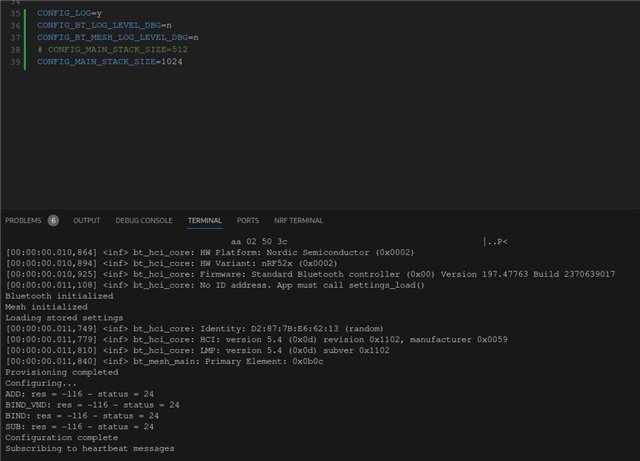Click the problems count badge showing 6
The image size is (640, 461).
[x=53, y=220]
